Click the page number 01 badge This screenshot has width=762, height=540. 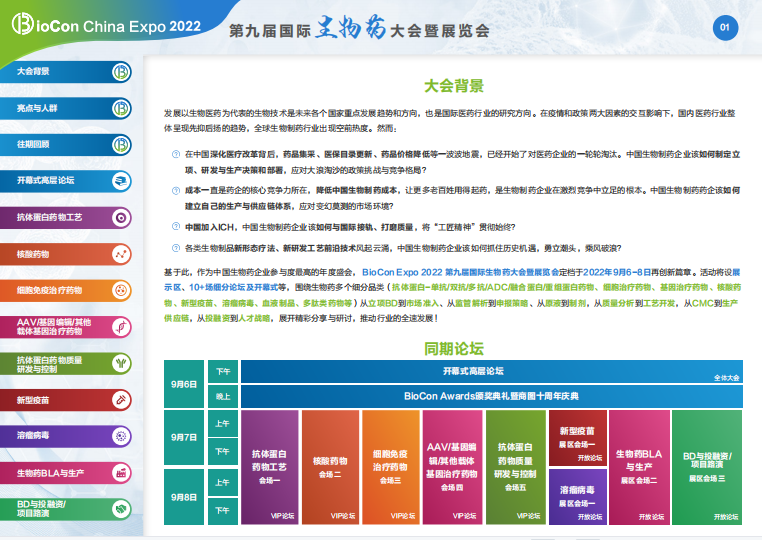(725, 29)
